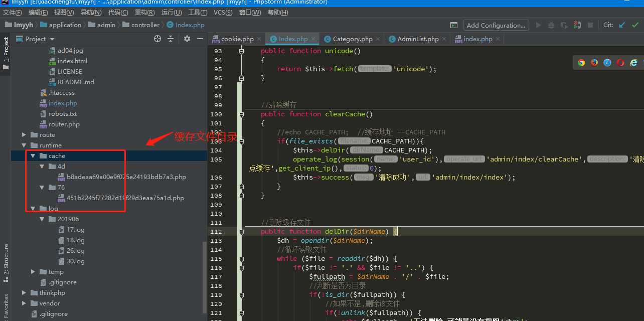
Task: Open the 帮助(H) menu
Action: tap(278, 12)
